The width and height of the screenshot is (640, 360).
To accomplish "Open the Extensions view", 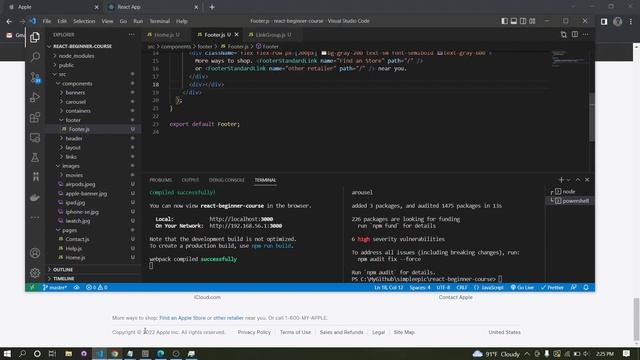I will 35,118.
